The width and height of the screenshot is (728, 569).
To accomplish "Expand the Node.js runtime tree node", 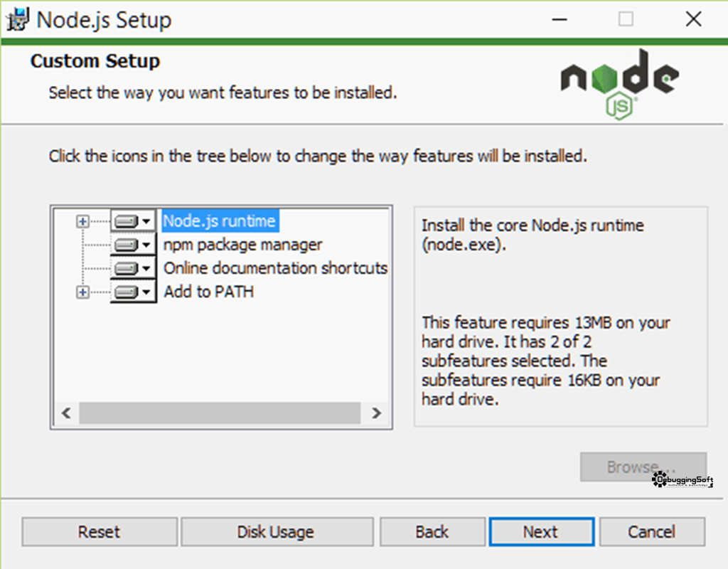I will point(82,222).
